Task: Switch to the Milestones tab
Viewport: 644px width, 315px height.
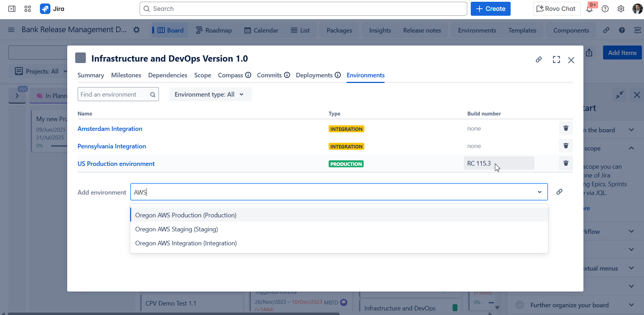Action: point(126,75)
